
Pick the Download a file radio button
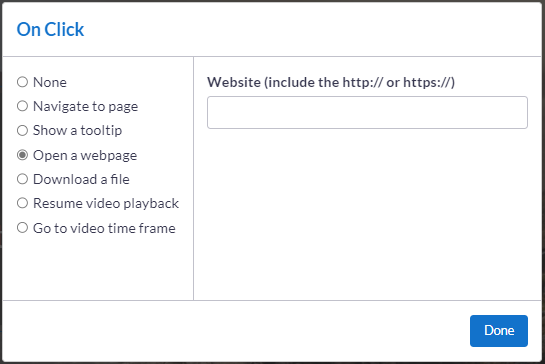pos(22,179)
